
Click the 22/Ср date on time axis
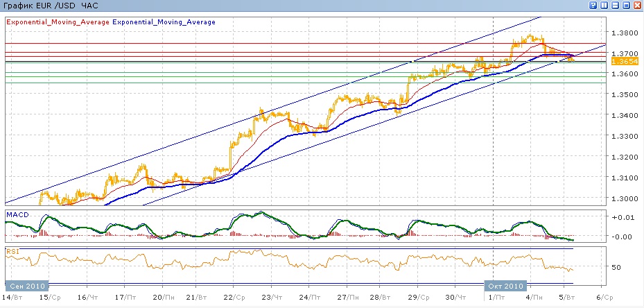(x=236, y=298)
